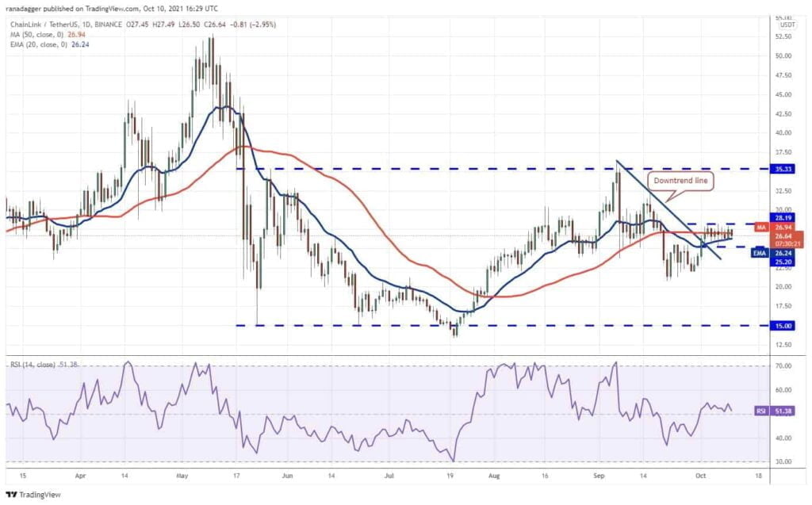
Task: Select the Downtrend line callout label
Action: point(680,181)
